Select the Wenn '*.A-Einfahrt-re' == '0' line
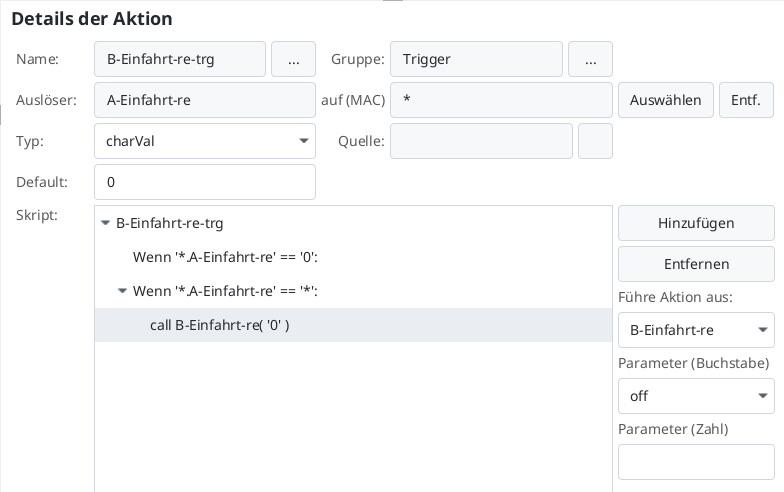Viewport: 784px width, 492px height. point(225,257)
